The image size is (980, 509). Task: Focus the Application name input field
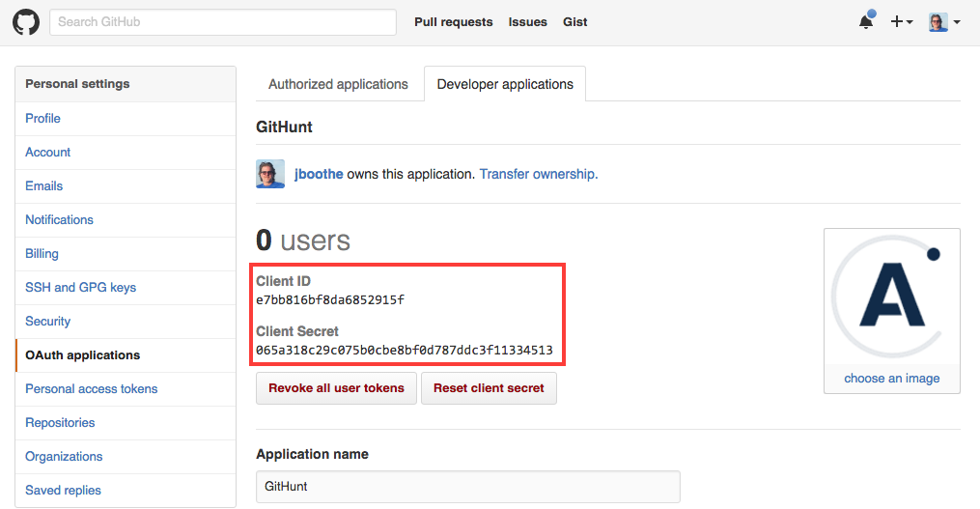point(468,487)
